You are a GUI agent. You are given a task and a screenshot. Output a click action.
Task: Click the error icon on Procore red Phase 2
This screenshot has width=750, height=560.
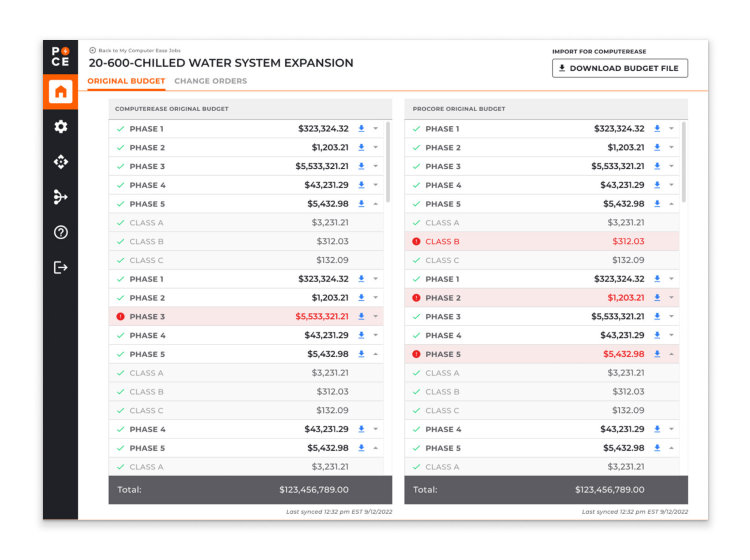coord(416,297)
